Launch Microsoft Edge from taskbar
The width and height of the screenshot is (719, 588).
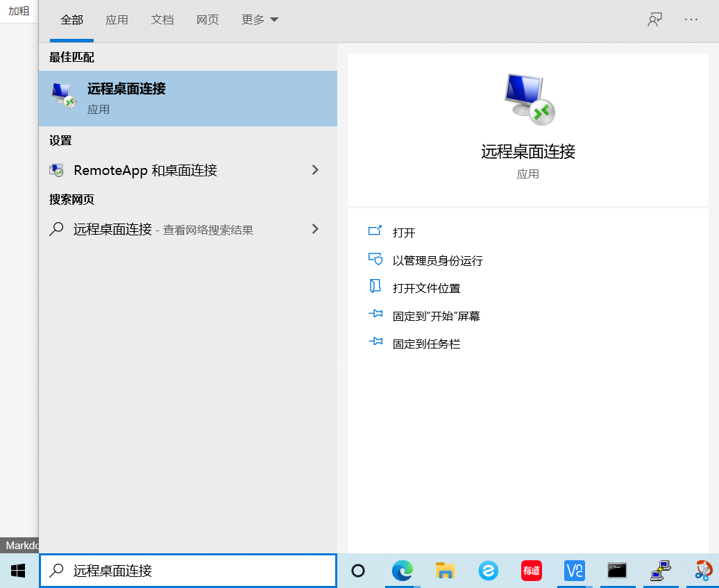[402, 571]
